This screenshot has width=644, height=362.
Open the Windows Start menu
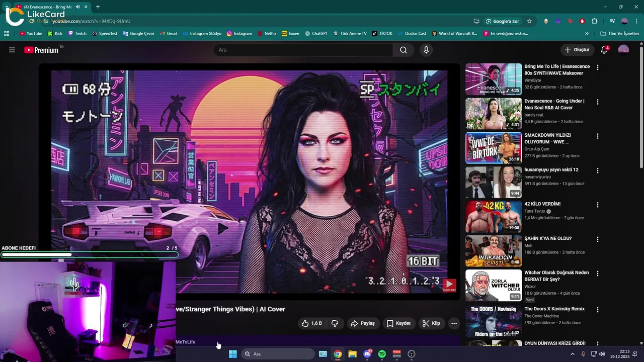coord(233,354)
